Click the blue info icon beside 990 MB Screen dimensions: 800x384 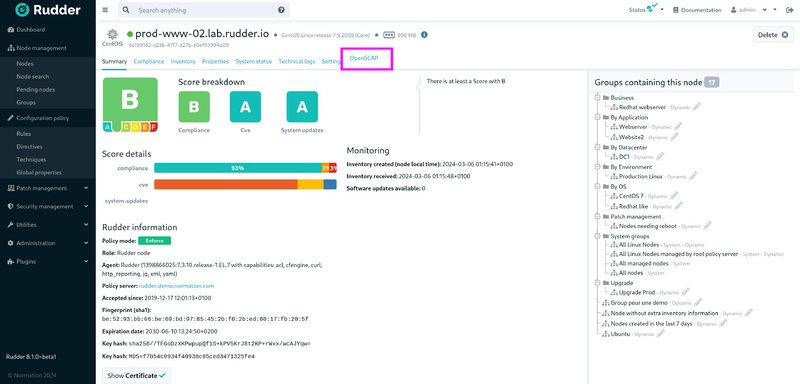click(424, 35)
